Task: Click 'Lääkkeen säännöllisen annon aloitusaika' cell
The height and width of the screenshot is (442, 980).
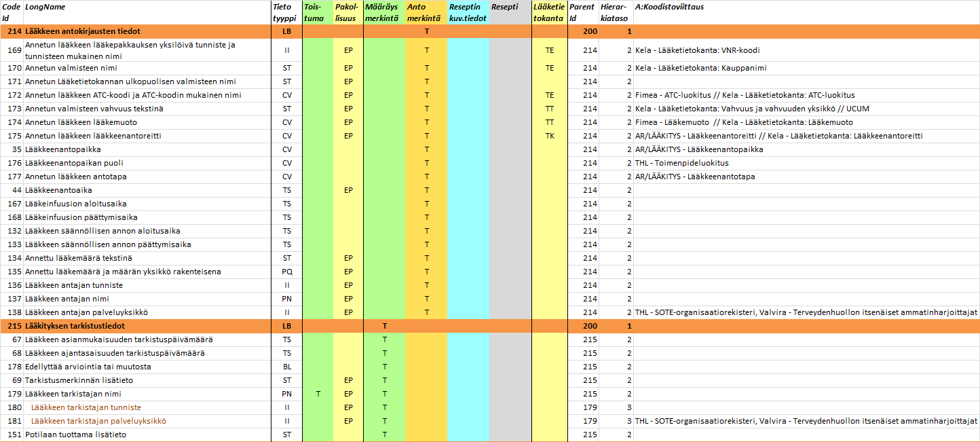Action: pos(147,231)
